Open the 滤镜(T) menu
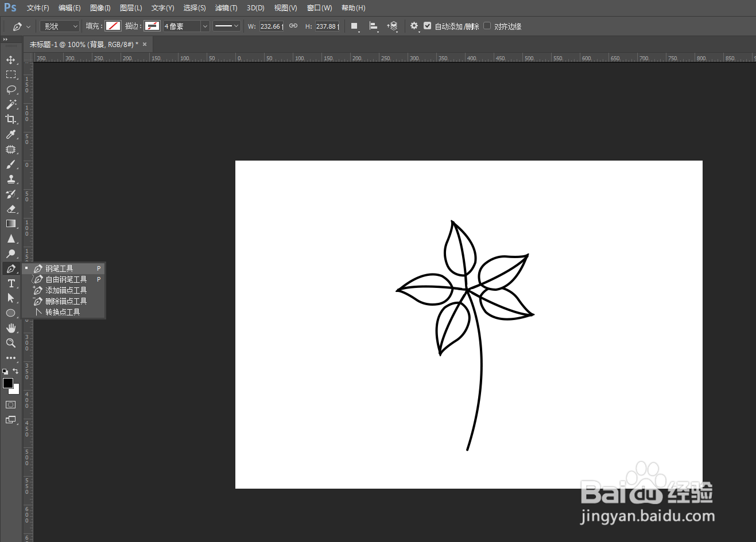The height and width of the screenshot is (542, 756). point(226,8)
